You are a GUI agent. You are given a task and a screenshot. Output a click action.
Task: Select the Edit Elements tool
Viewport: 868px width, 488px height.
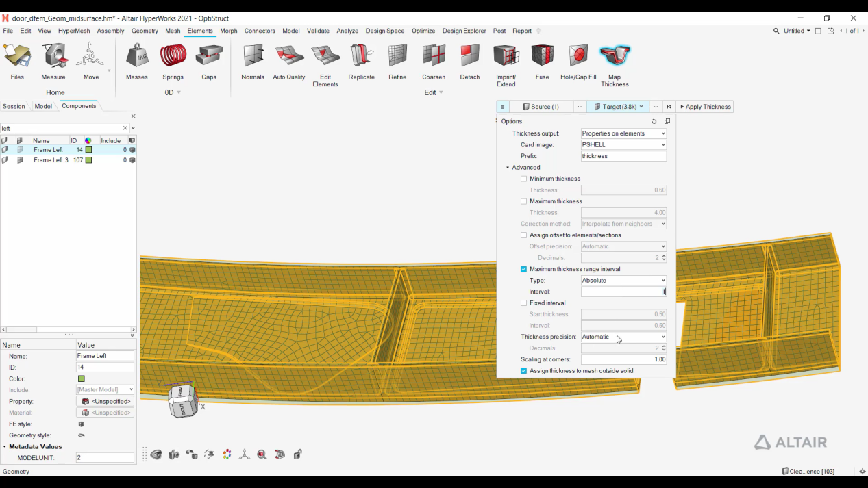[325, 65]
